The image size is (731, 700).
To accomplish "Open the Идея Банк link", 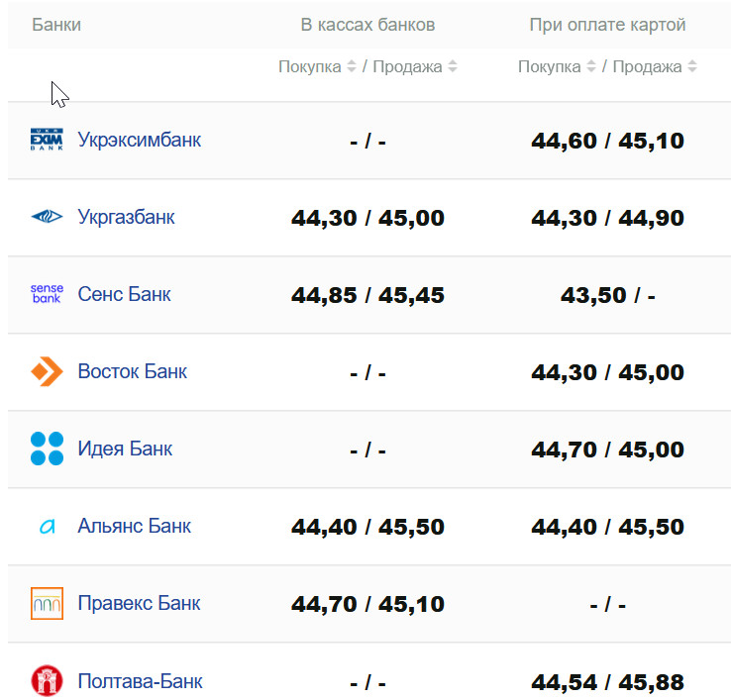I will (x=125, y=449).
